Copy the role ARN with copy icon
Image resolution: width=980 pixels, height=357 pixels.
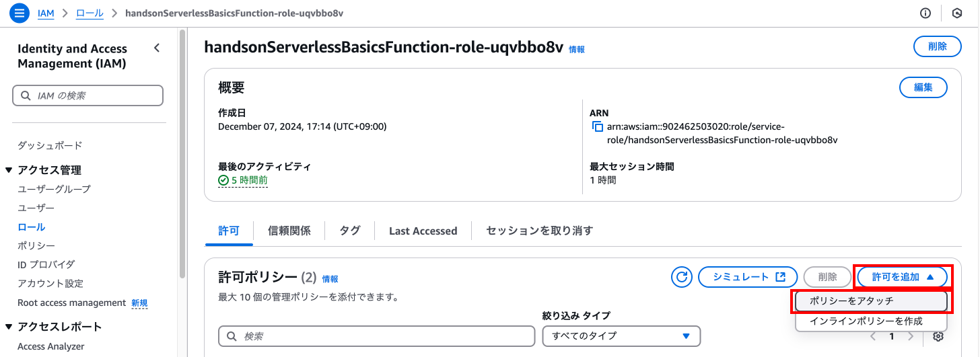pos(597,126)
